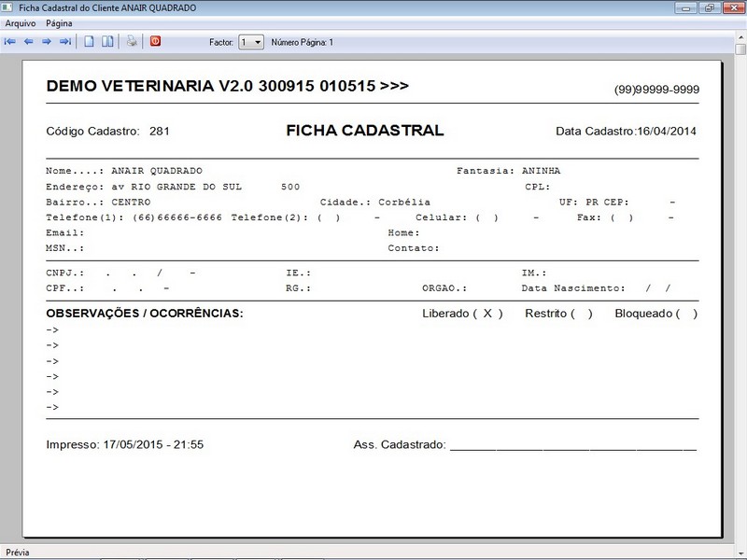Click 'Impresso: 17/05/2015 - 21:55' text

[x=125, y=444]
